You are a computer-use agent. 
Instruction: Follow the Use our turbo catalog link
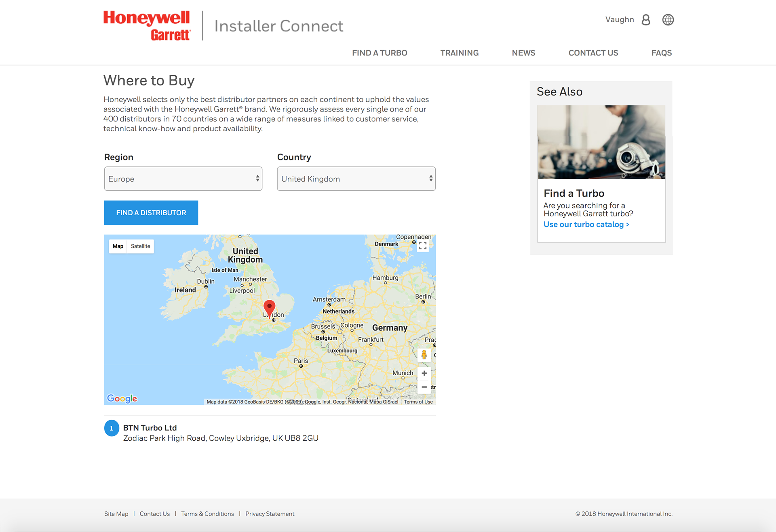pyautogui.click(x=586, y=225)
